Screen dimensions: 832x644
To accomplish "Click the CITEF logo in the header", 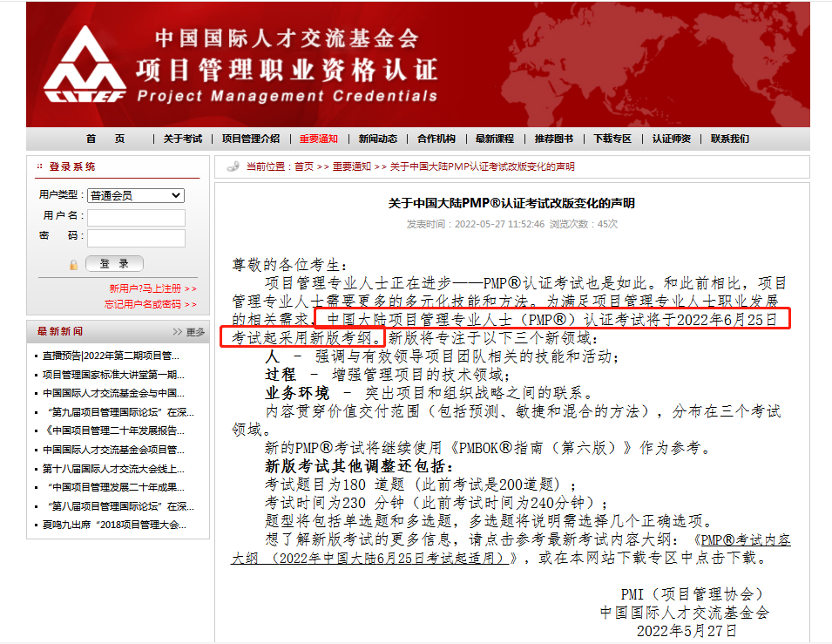I will 85,65.
